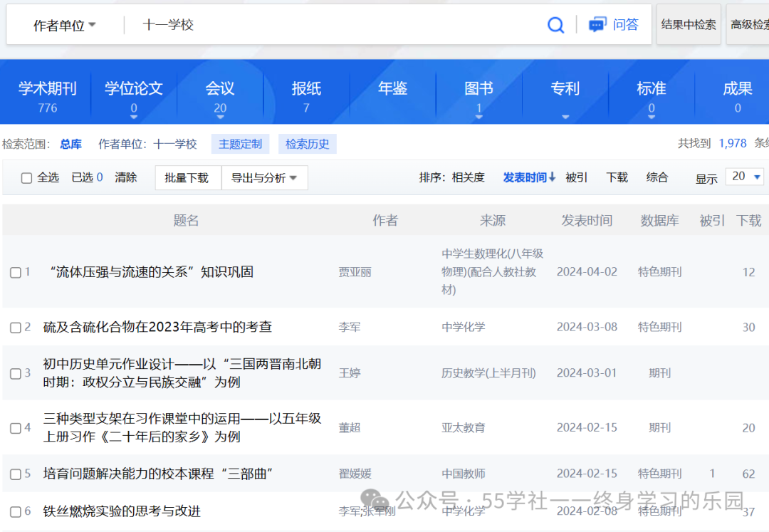
Task: Sort results by 被引
Action: point(576,177)
